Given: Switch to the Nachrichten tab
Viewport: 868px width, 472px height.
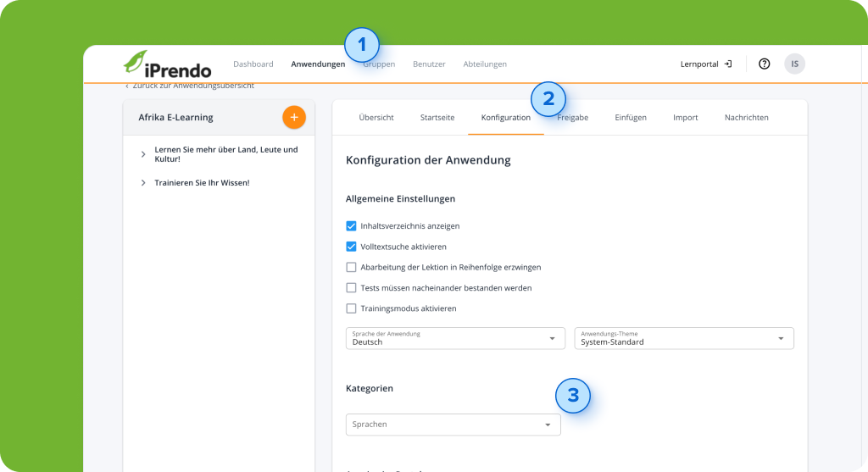Looking at the screenshot, I should pos(746,118).
